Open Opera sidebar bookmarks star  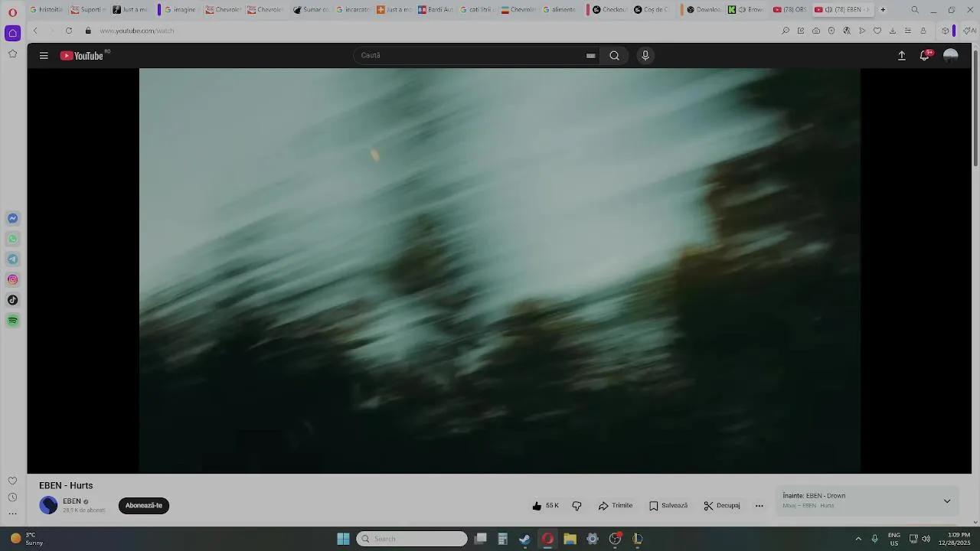pos(12,54)
